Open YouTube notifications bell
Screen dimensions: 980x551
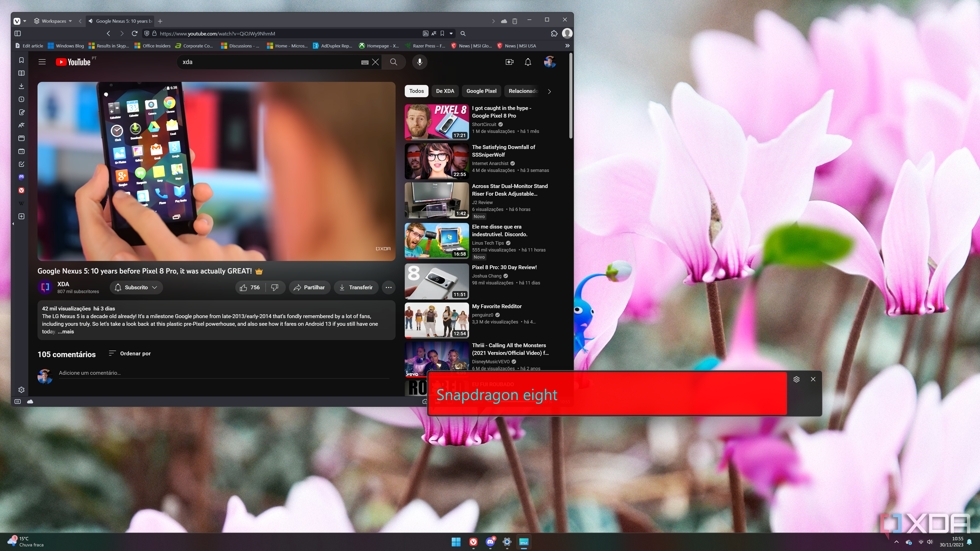(x=528, y=62)
